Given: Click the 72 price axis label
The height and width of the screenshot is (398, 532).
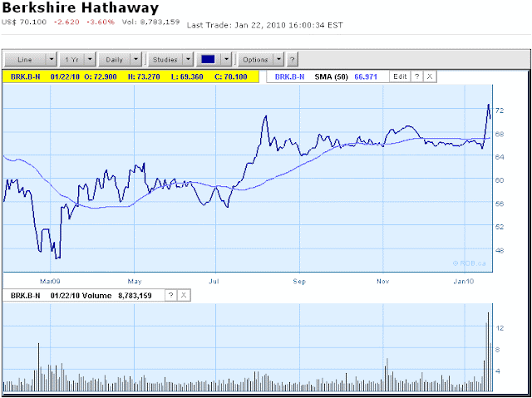Looking at the screenshot, I should [500, 111].
